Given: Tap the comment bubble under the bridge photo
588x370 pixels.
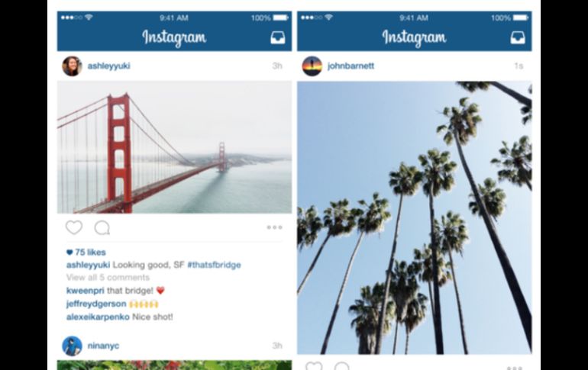Looking at the screenshot, I should [102, 227].
